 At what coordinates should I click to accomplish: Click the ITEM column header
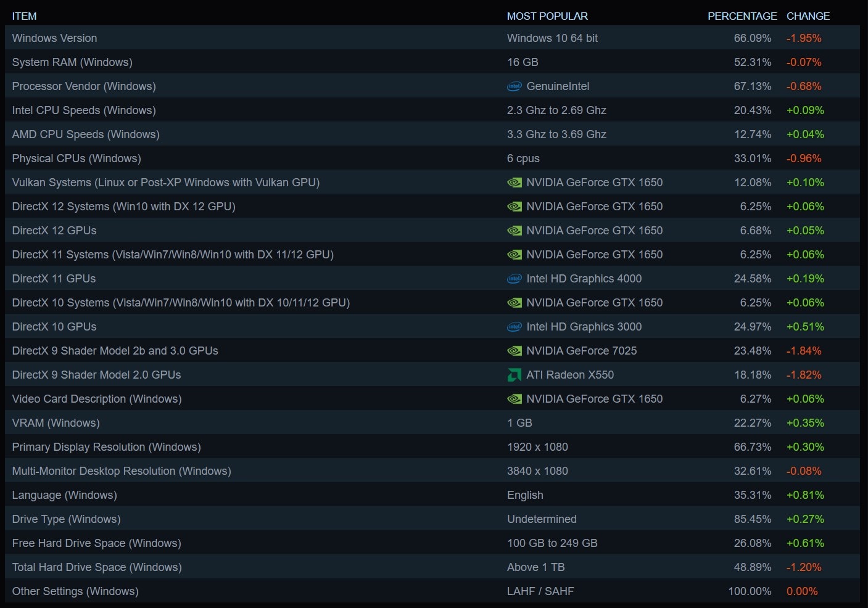[x=24, y=16]
